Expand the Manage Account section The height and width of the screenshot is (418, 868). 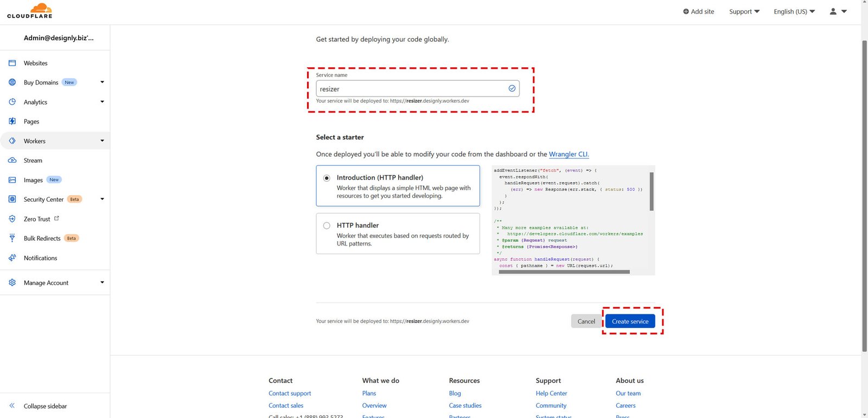tap(102, 282)
